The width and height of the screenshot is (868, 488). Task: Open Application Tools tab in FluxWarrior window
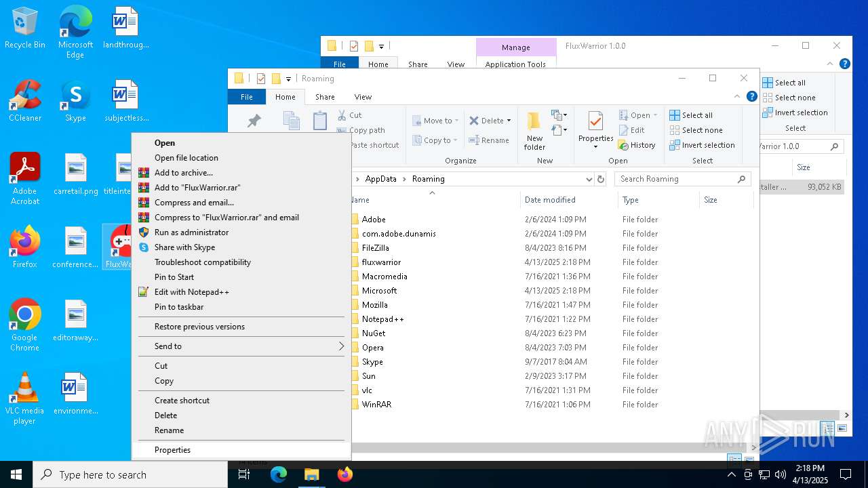pos(515,64)
